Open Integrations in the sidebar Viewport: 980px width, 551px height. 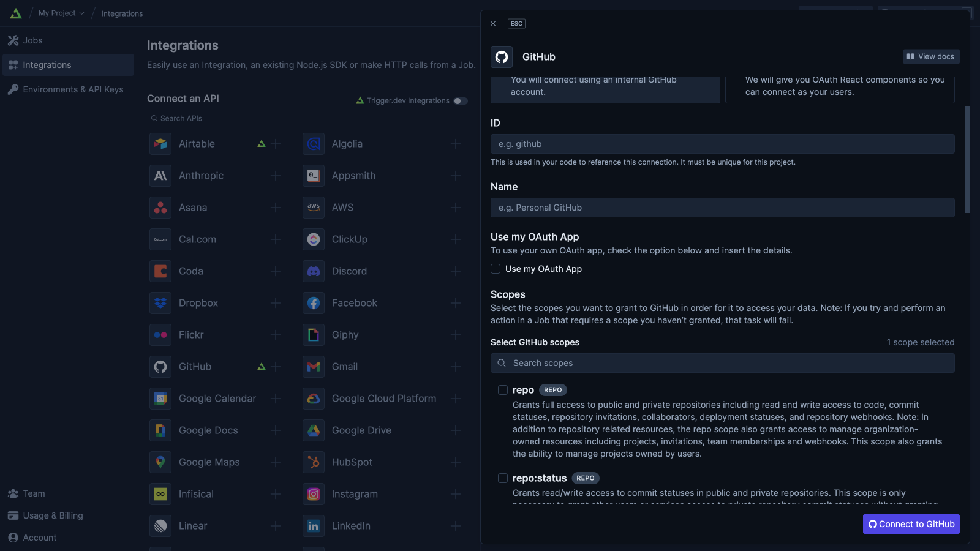(x=68, y=65)
